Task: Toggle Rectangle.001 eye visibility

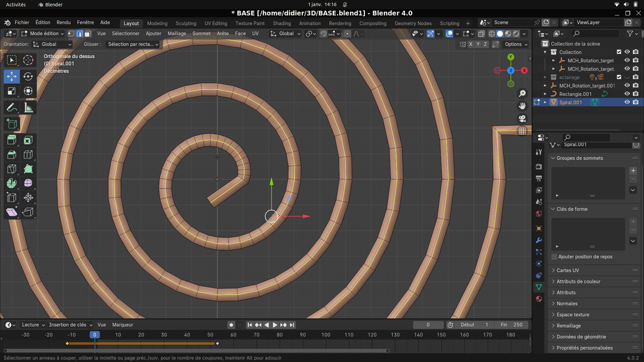Action: pos(627,94)
